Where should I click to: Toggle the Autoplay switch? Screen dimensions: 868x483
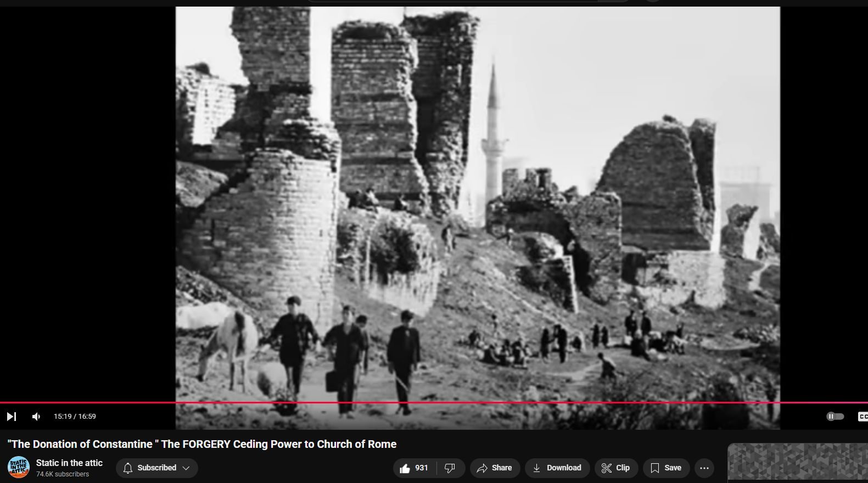click(835, 417)
